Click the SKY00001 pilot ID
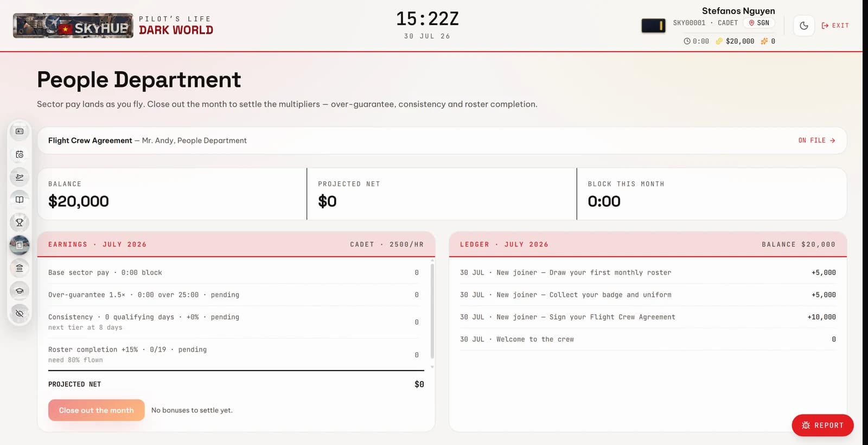This screenshot has width=868, height=445. (x=690, y=23)
